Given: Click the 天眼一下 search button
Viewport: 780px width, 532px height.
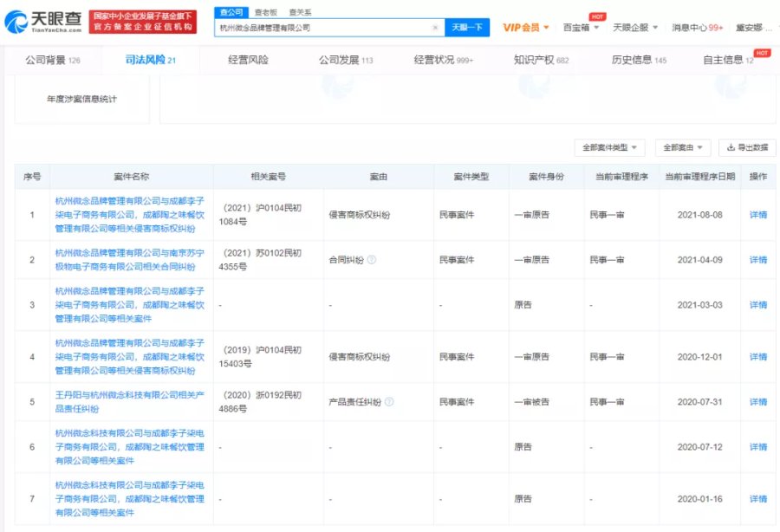Looking at the screenshot, I should pyautogui.click(x=469, y=28).
